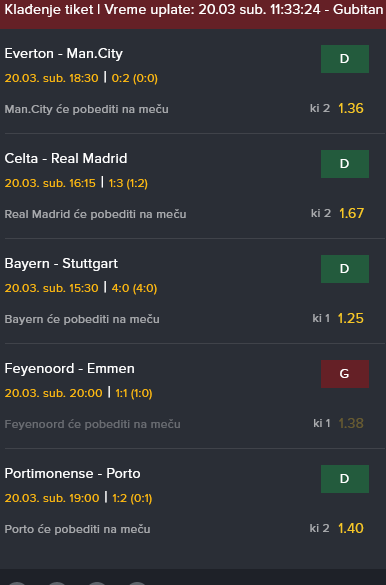Image resolution: width=386 pixels, height=585 pixels.
Task: Open the Feyenoord - Emmen match title
Action: (69, 369)
